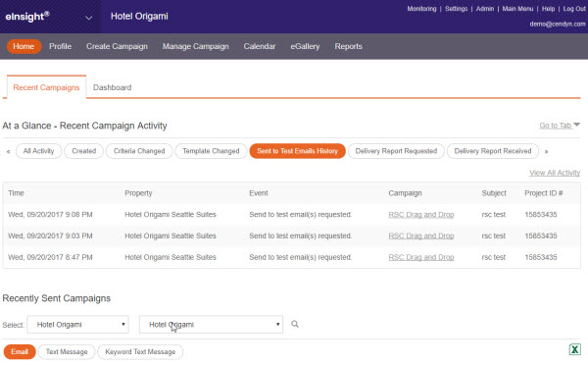Filter by Delivery Report Requested
The height and width of the screenshot is (365, 588).
[396, 151]
